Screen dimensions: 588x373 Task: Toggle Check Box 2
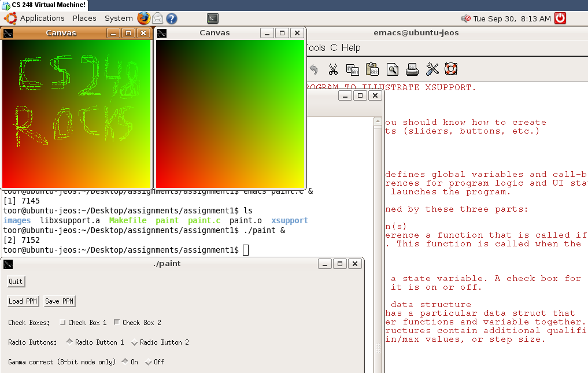pyautogui.click(x=117, y=323)
